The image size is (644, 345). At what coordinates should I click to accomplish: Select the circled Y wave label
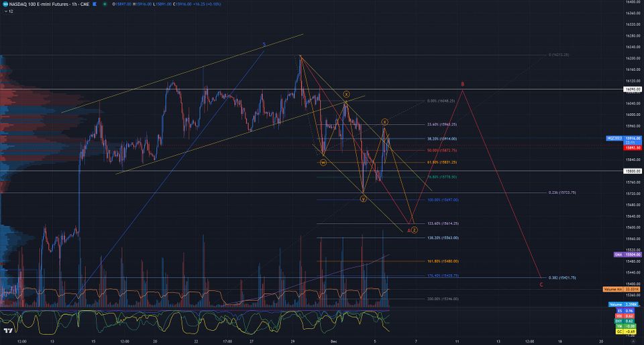(x=363, y=199)
